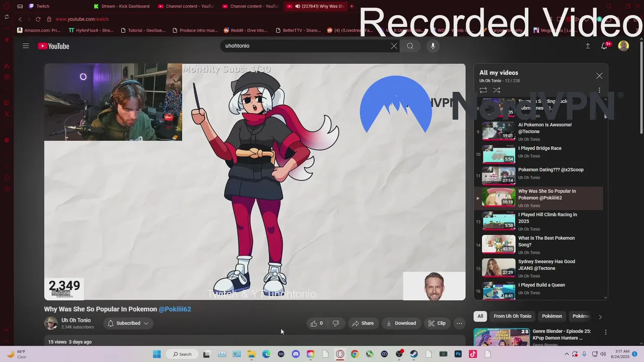Play What Is The Best Pokemon Song?
Viewport: 644px width, 362px height.
(x=538, y=245)
